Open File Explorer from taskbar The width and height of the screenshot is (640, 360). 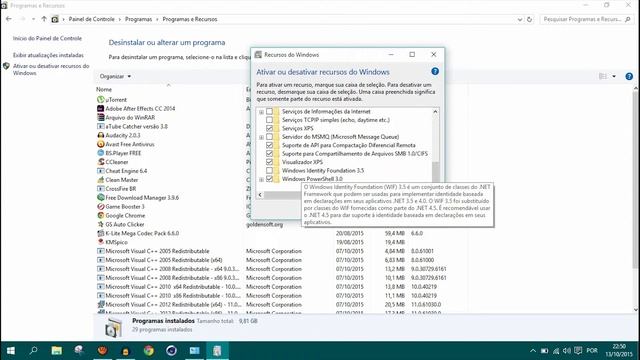pos(57,351)
